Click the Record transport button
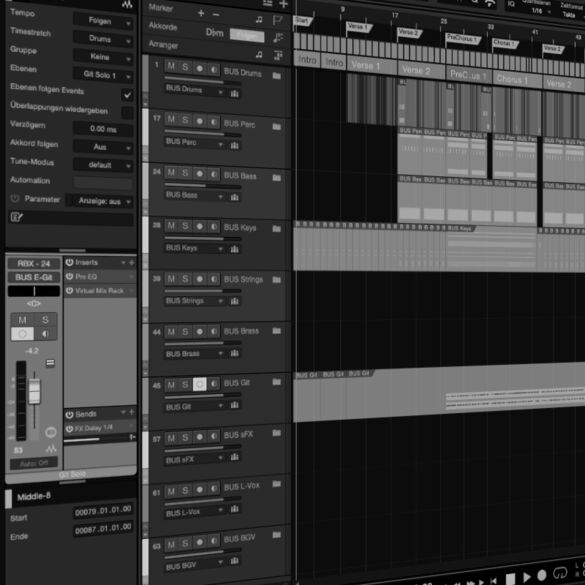 tap(542, 575)
